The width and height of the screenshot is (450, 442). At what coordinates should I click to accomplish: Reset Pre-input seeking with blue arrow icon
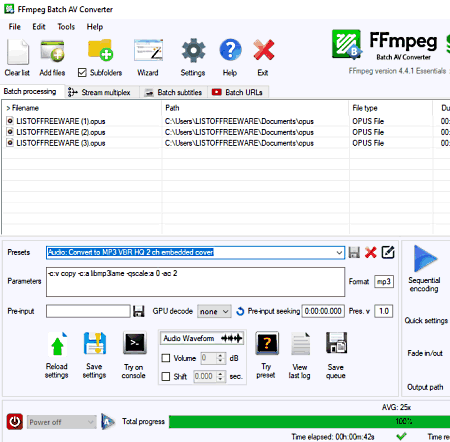pos(240,311)
